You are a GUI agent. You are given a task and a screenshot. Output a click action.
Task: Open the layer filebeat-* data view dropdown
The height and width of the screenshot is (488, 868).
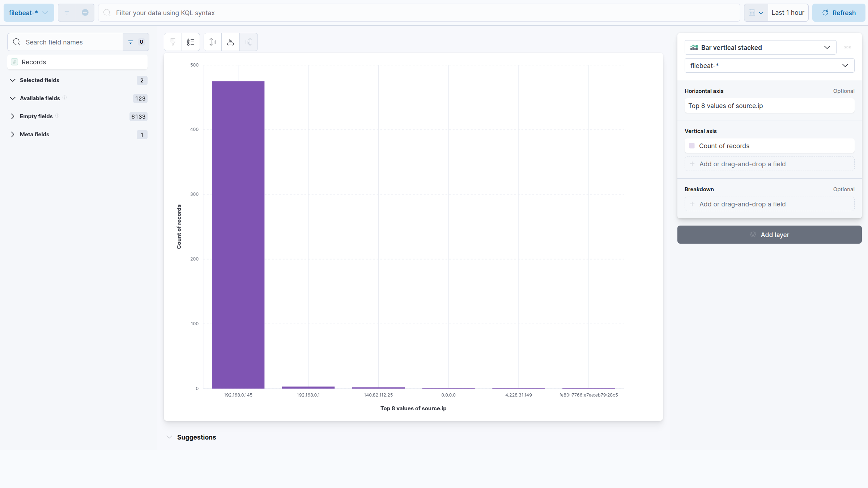[x=769, y=65]
